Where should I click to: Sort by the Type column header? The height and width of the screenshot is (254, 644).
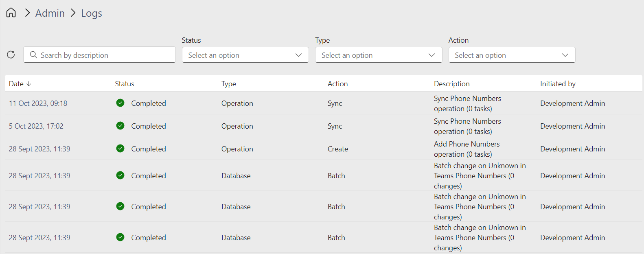tap(228, 84)
